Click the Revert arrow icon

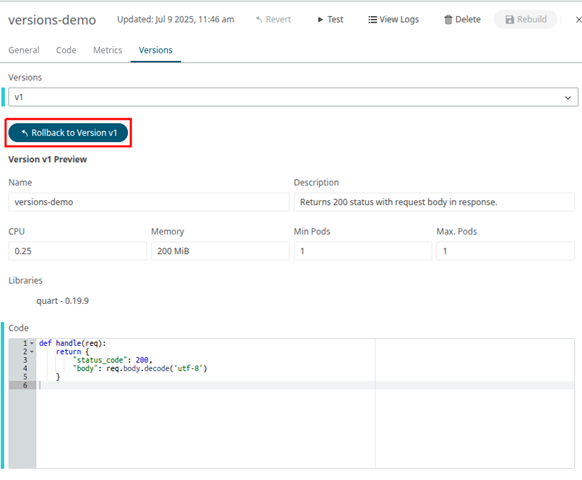coord(259,20)
